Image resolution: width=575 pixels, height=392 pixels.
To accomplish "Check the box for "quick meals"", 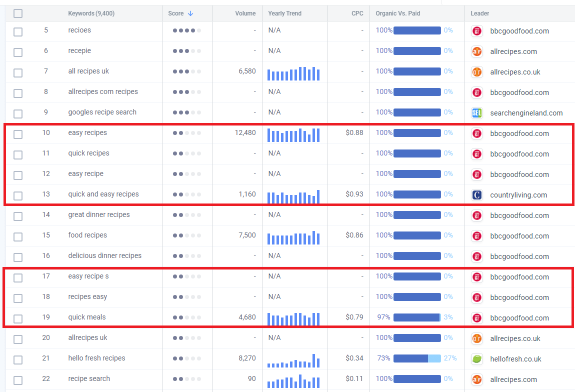I will pos(18,317).
